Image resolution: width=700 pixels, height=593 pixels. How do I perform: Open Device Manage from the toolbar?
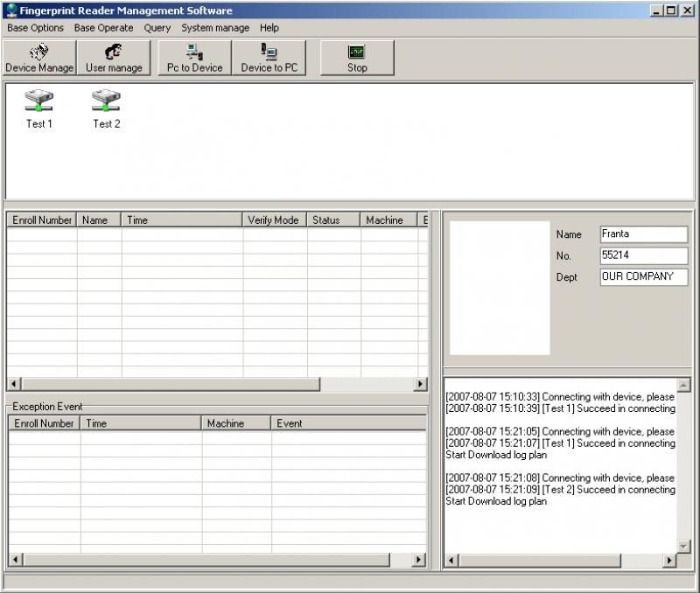[39, 58]
